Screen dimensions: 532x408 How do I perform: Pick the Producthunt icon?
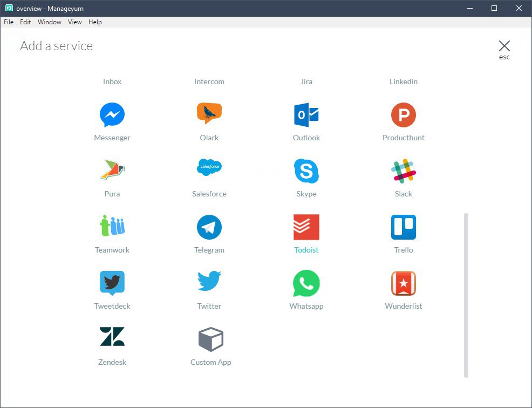coord(404,115)
